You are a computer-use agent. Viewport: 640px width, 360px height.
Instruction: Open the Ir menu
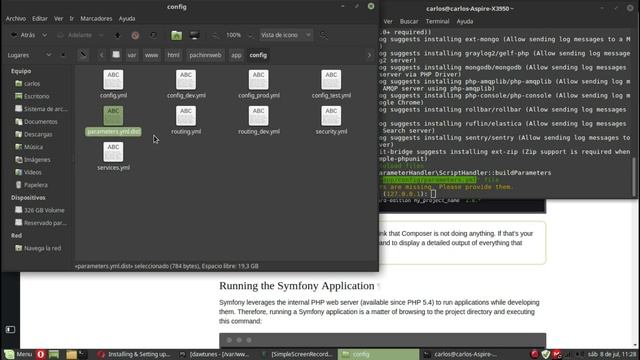coord(71,18)
